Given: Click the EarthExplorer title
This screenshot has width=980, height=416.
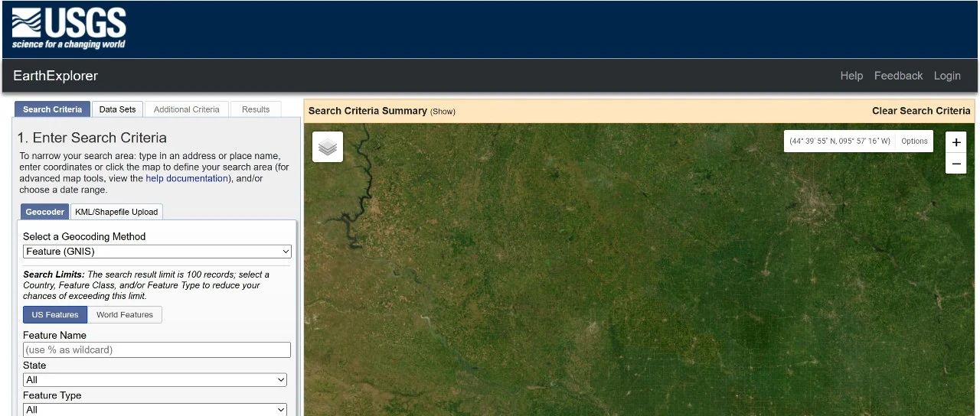Looking at the screenshot, I should pyautogui.click(x=56, y=76).
